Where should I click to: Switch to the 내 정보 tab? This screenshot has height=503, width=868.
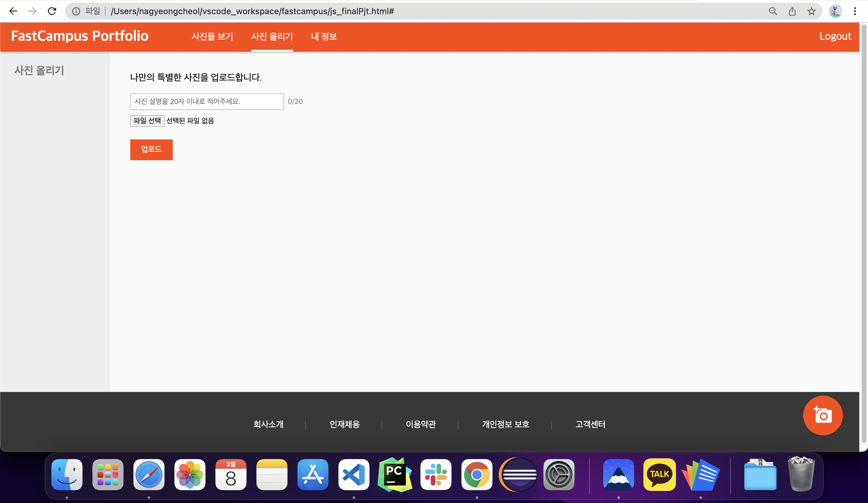tap(324, 36)
